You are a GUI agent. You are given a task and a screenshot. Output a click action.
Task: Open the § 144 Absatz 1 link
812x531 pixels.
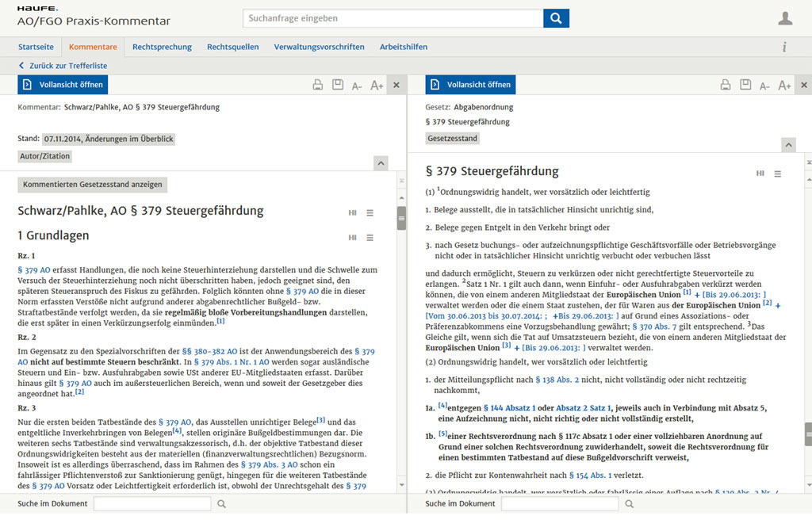click(x=509, y=408)
